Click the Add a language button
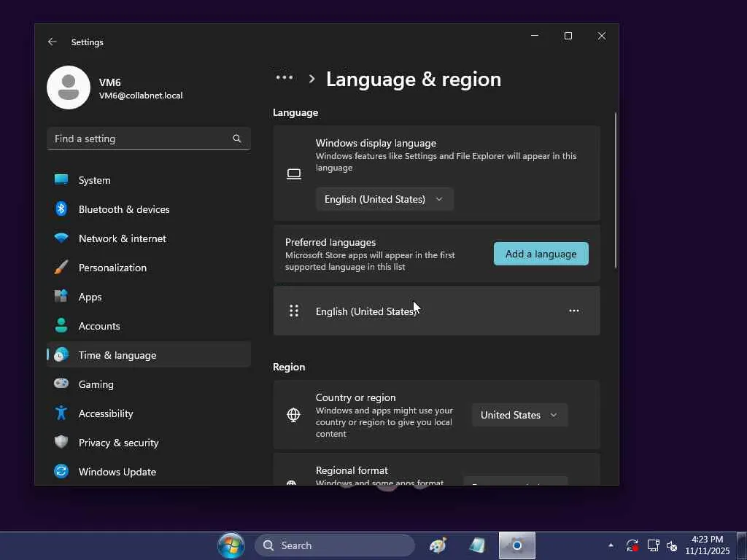747x560 pixels. [541, 254]
